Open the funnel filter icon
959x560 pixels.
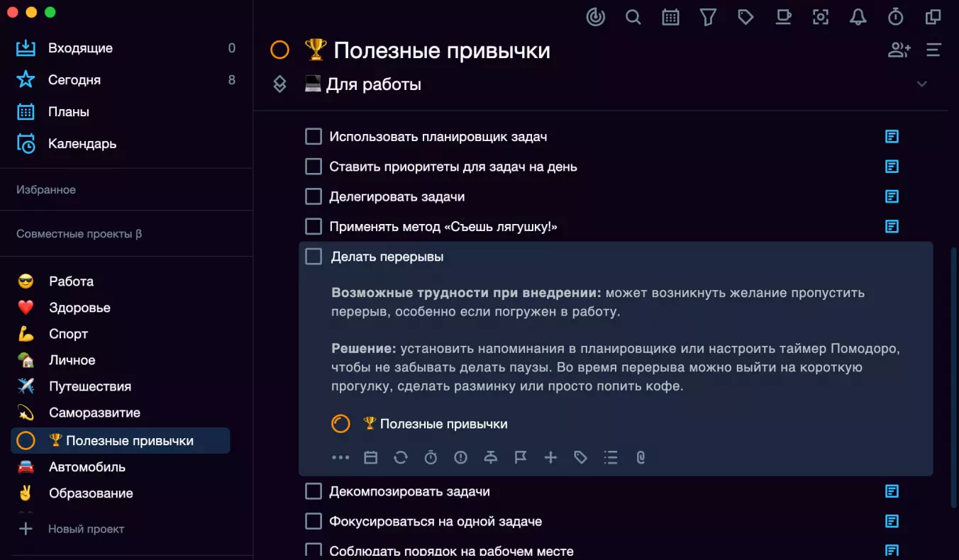click(x=708, y=17)
